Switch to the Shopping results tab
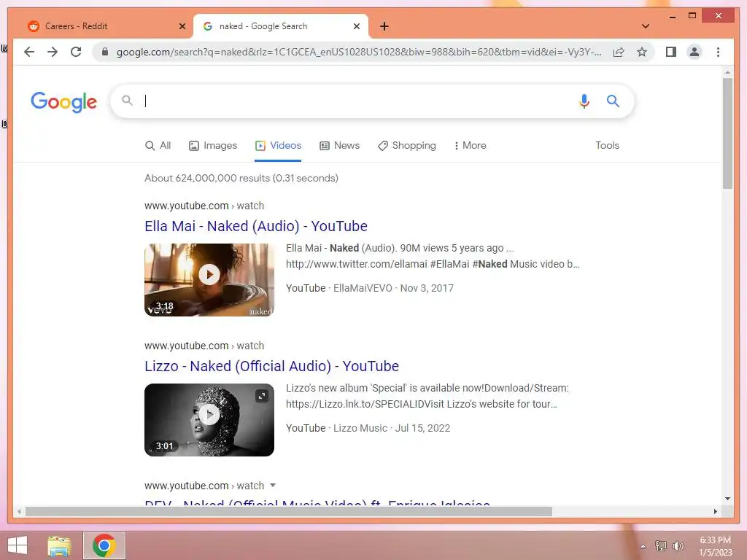The height and width of the screenshot is (560, 747). tap(407, 146)
